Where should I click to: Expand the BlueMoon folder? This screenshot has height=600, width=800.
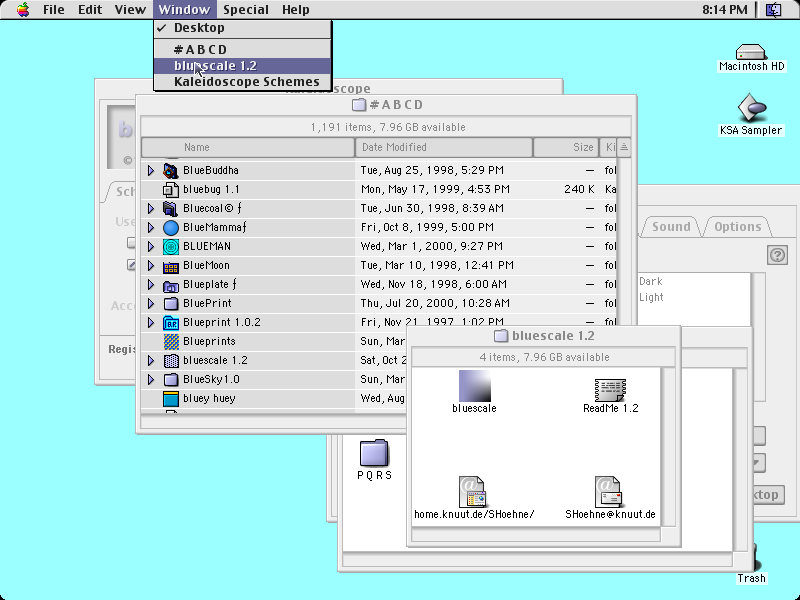[x=151, y=265]
